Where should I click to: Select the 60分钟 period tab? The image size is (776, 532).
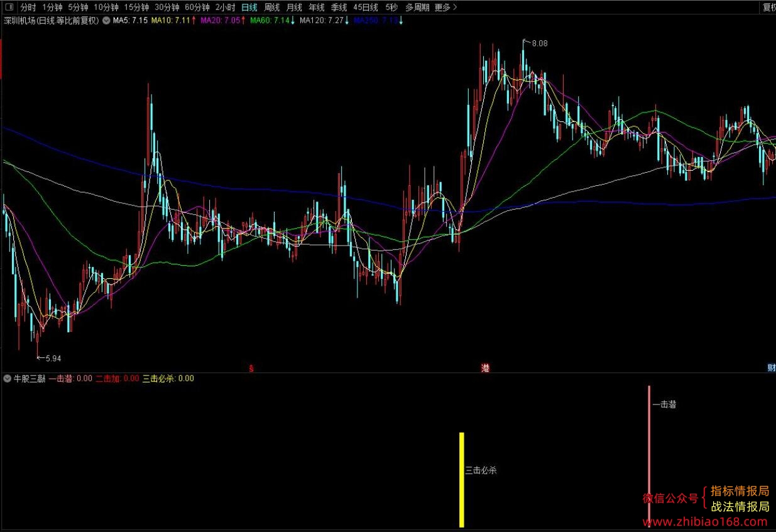coord(197,8)
